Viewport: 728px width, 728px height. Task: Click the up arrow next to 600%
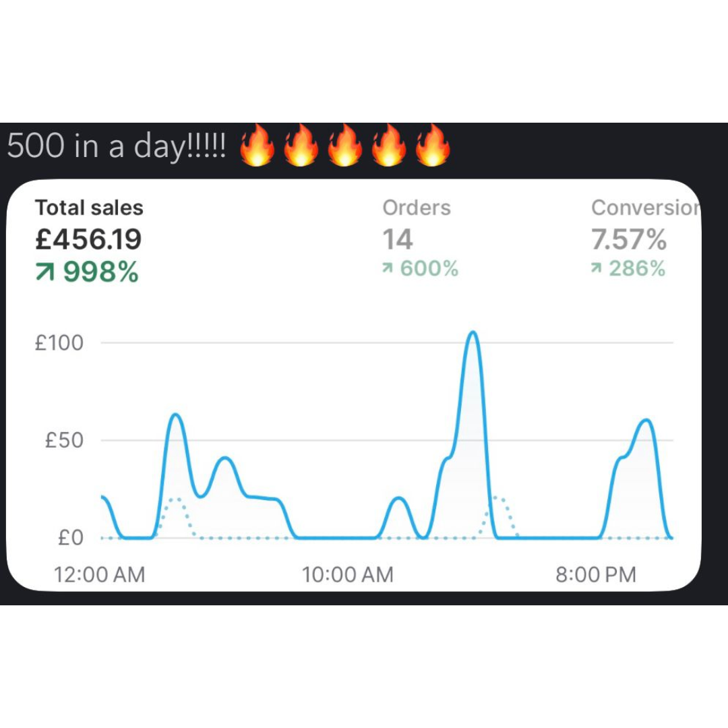coord(387,269)
